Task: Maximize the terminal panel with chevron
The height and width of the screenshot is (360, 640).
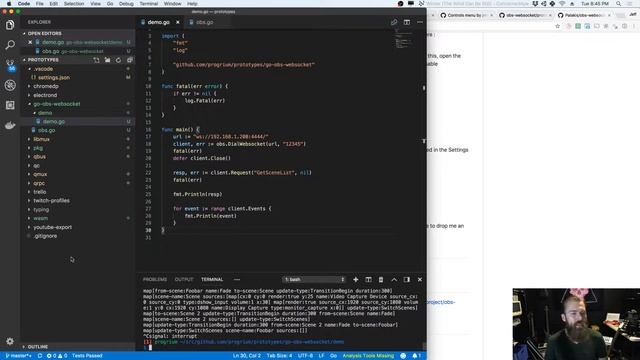Action: coord(394,280)
